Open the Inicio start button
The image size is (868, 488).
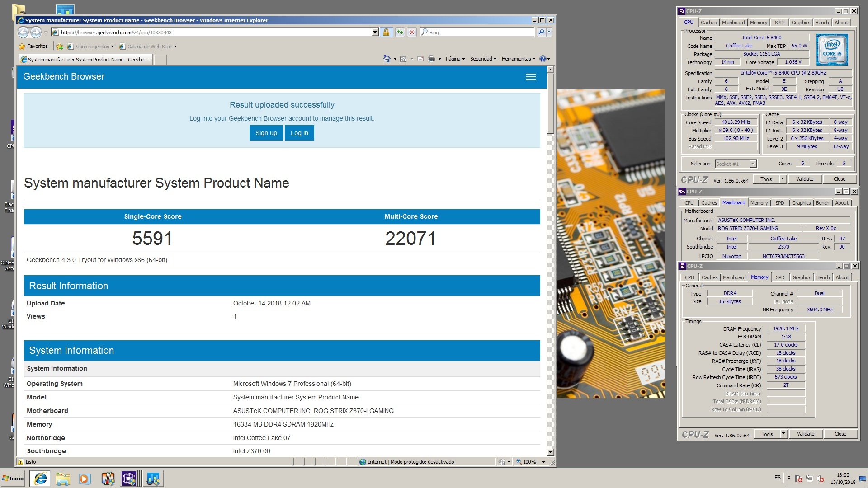pyautogui.click(x=13, y=478)
